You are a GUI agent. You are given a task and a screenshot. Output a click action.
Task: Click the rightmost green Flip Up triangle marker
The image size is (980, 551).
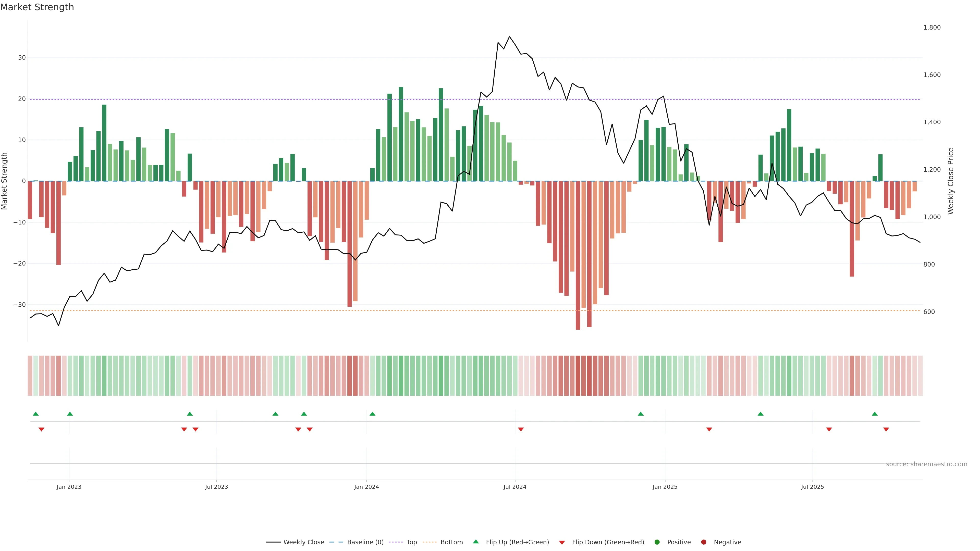point(875,414)
